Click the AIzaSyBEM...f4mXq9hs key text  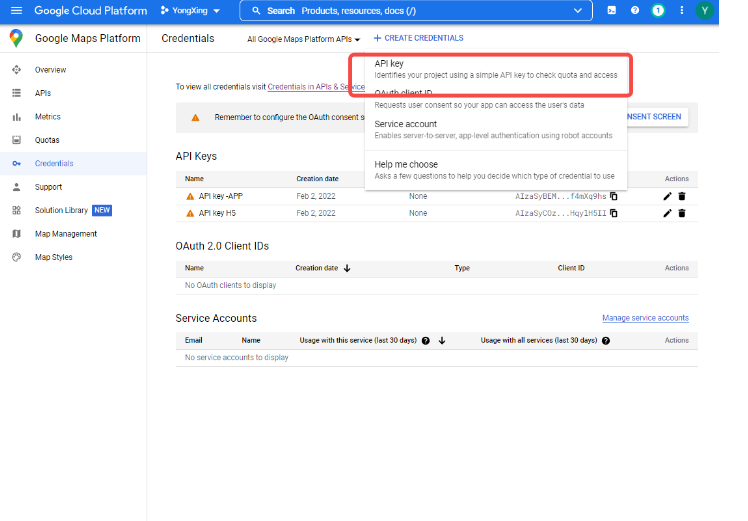click(x=561, y=196)
